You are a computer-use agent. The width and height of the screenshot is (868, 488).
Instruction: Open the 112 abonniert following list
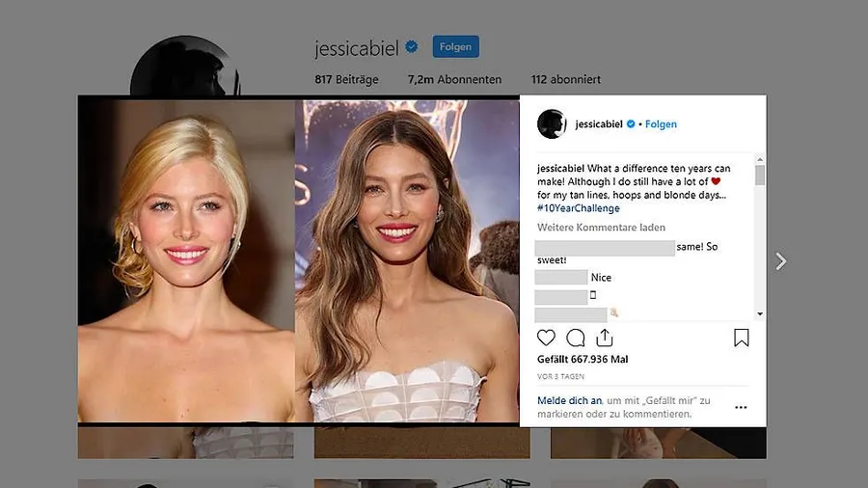coord(566,80)
